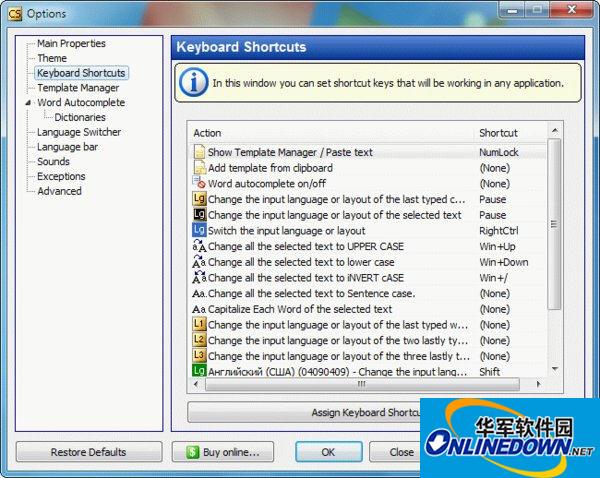This screenshot has width=600, height=478.
Task: Open Language bar settings
Action: click(x=67, y=147)
